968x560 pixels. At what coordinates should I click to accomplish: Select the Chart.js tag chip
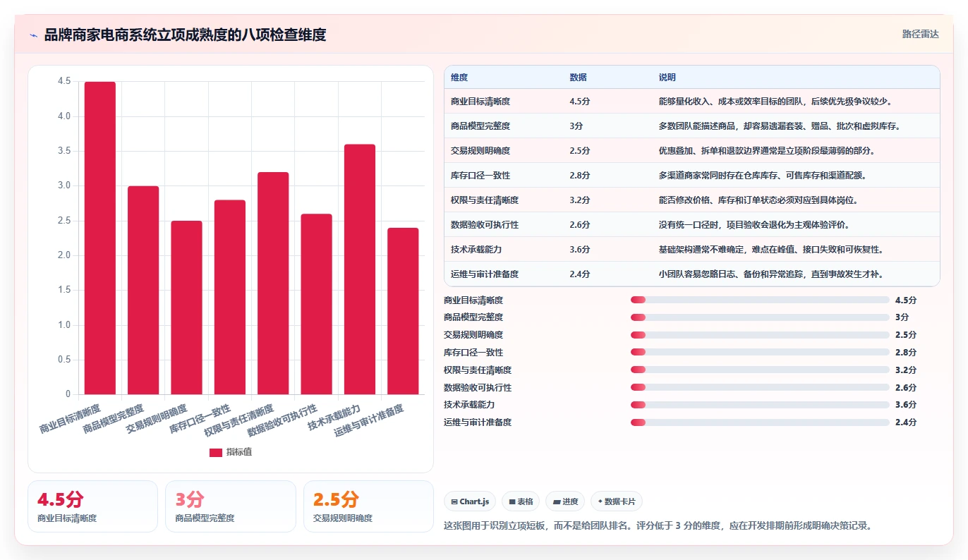pos(471,501)
